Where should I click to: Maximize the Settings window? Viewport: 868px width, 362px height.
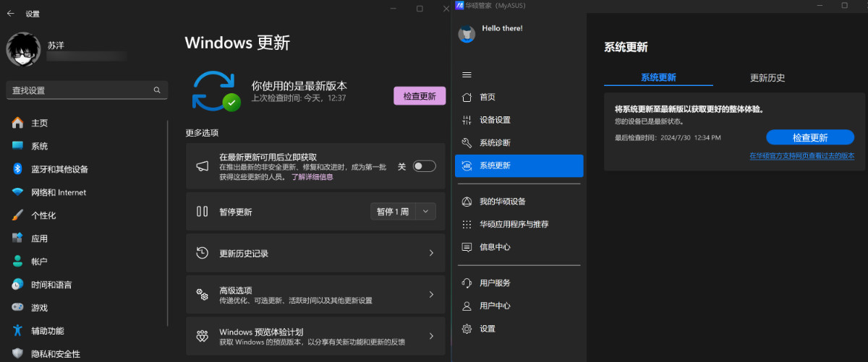420,8
